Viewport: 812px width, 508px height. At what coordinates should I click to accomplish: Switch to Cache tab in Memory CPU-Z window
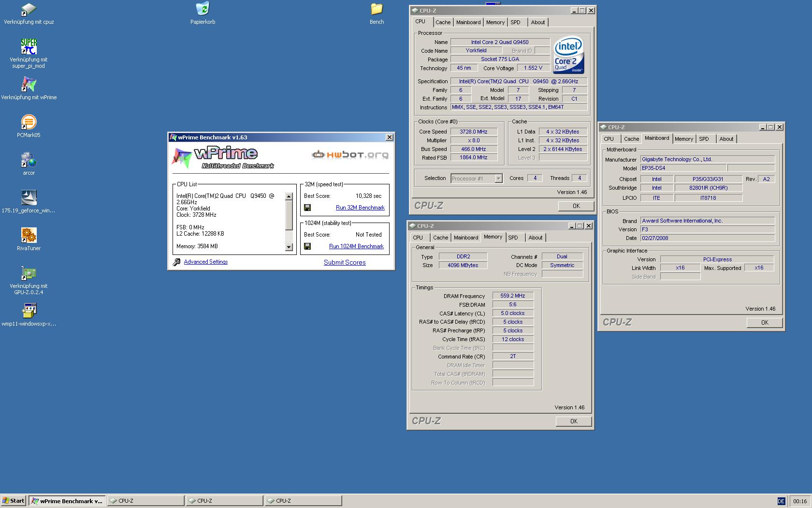tap(440, 238)
